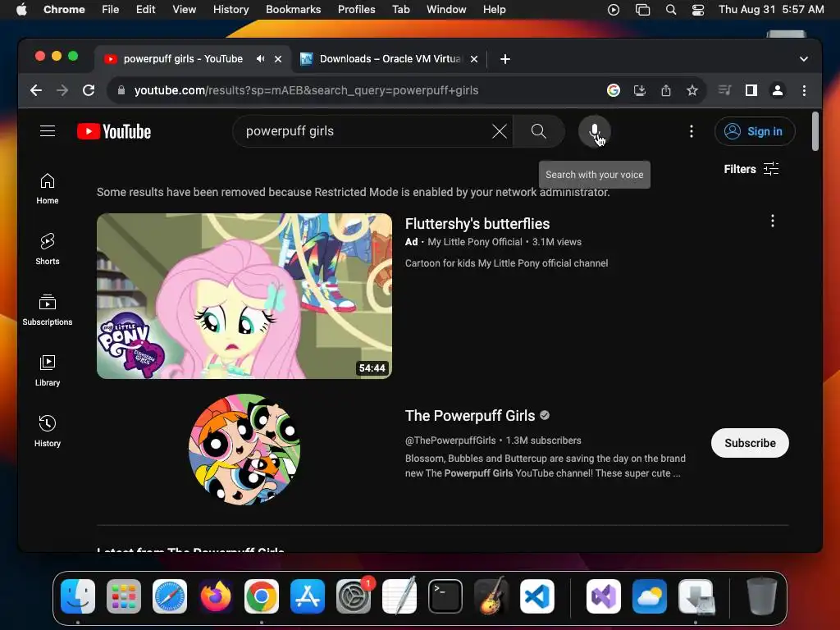Open Fluttershy video thumbnail
Image resolution: width=840 pixels, height=630 pixels.
[x=244, y=295]
